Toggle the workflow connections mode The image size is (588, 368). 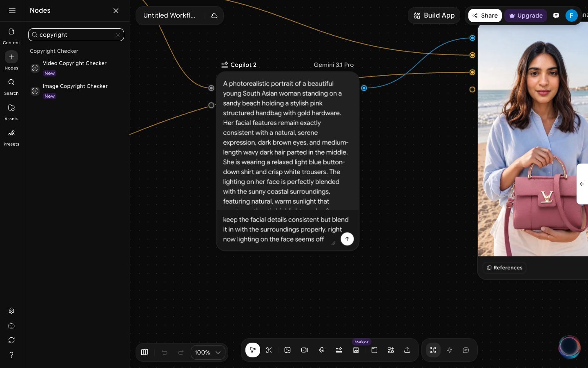[x=433, y=350]
